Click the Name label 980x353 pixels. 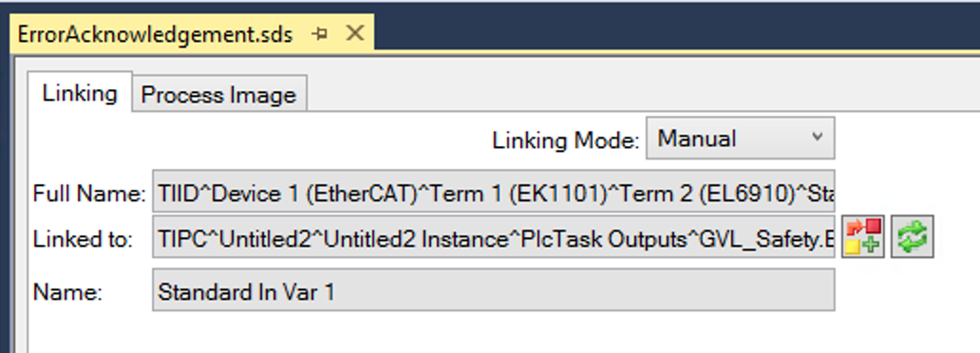point(66,291)
